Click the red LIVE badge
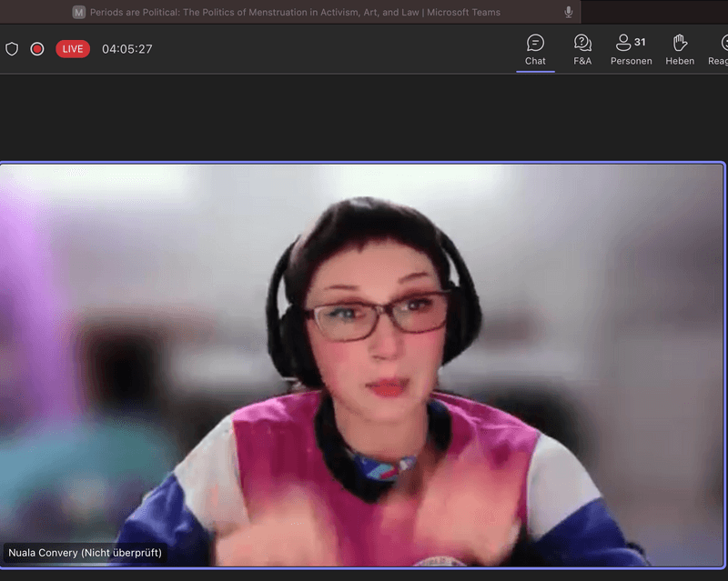Viewport: 728px width, 581px height. point(73,49)
